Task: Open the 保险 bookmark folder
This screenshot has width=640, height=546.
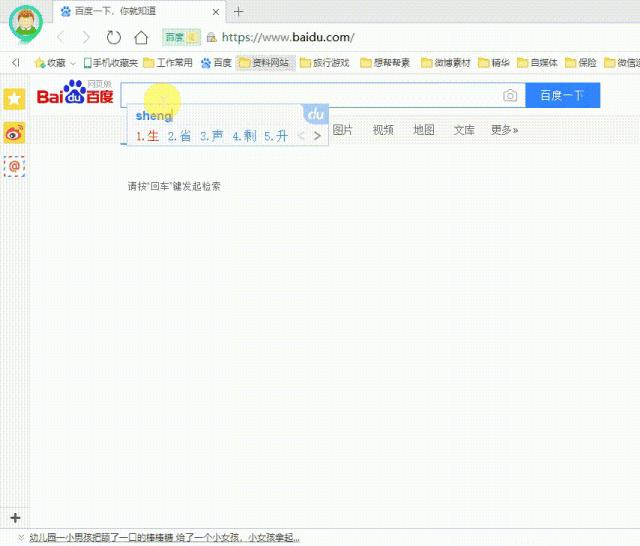Action: coord(581,62)
